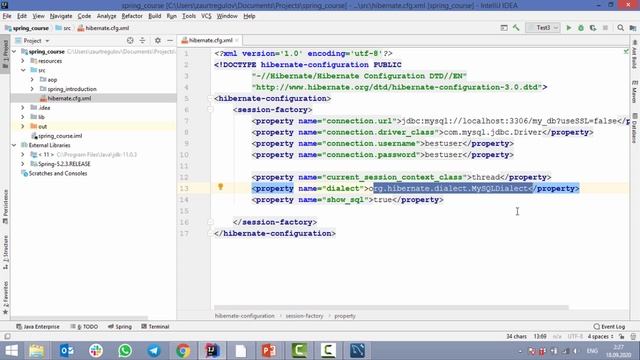Collapse all in Project panel
The image size is (640, 360).
coord(142,40)
